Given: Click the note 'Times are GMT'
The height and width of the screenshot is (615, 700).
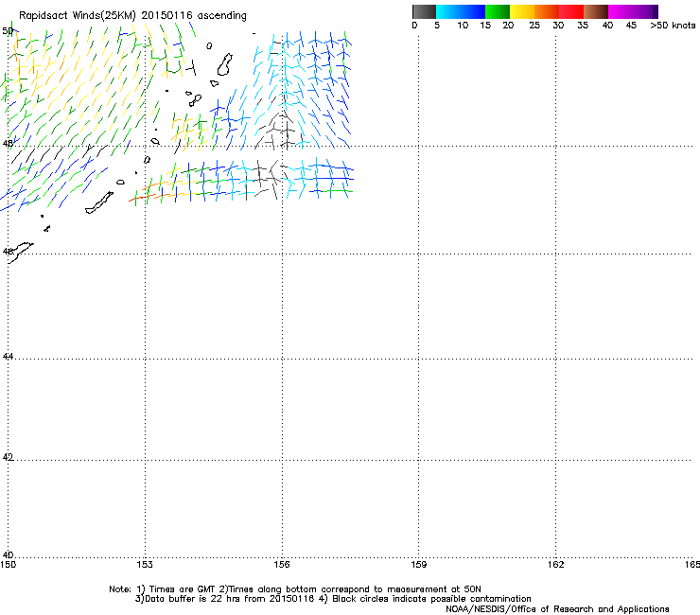Looking at the screenshot, I should pyautogui.click(x=182, y=589).
